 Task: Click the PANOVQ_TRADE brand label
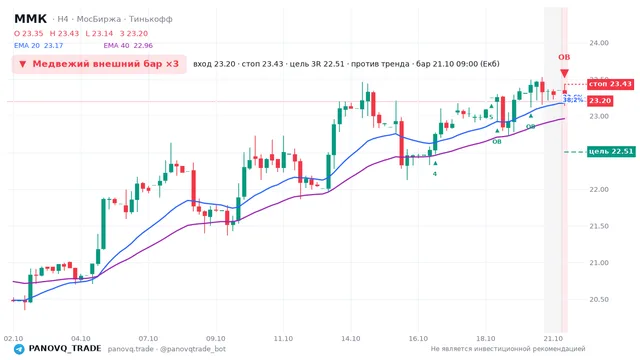point(65,349)
